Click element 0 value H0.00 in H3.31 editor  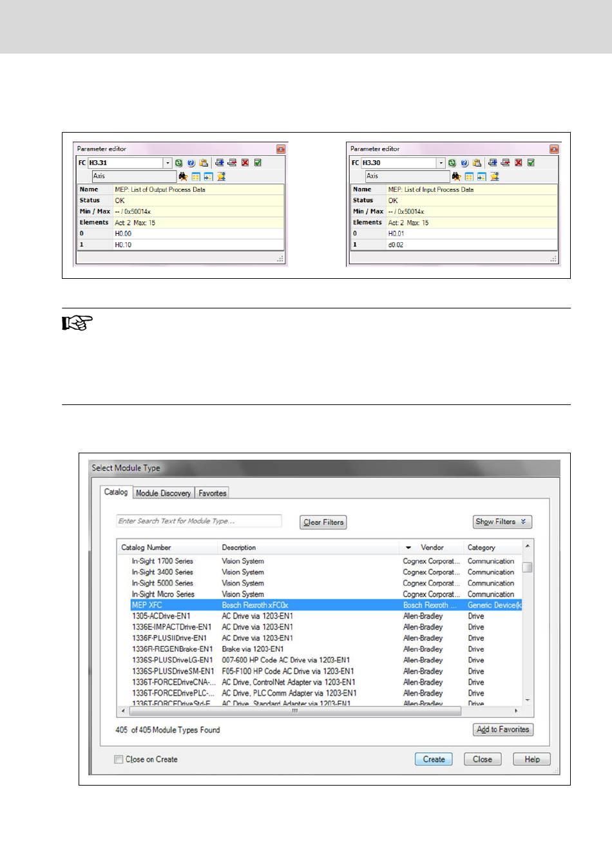198,234
